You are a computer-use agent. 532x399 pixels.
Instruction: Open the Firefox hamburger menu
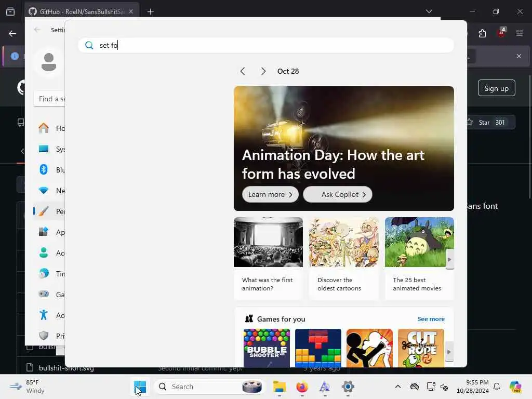pyautogui.click(x=520, y=33)
